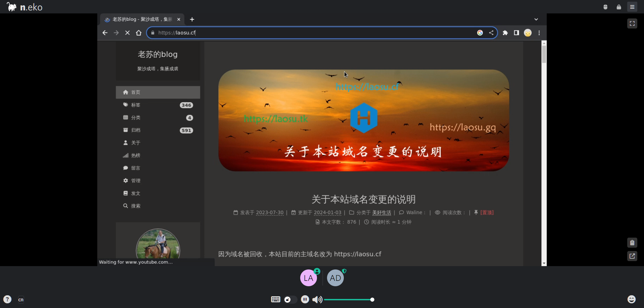Open the clipboard panel
This screenshot has height=308, width=644.
[632, 242]
